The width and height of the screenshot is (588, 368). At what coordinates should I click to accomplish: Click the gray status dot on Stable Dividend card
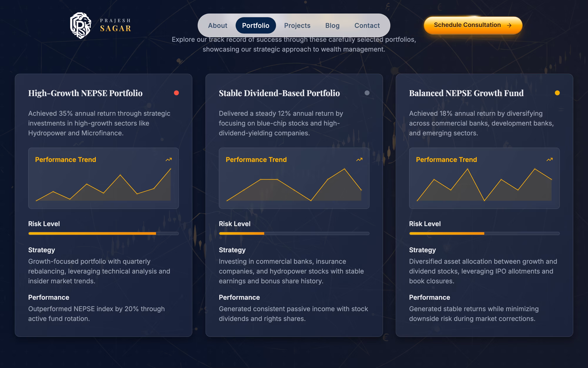(367, 93)
